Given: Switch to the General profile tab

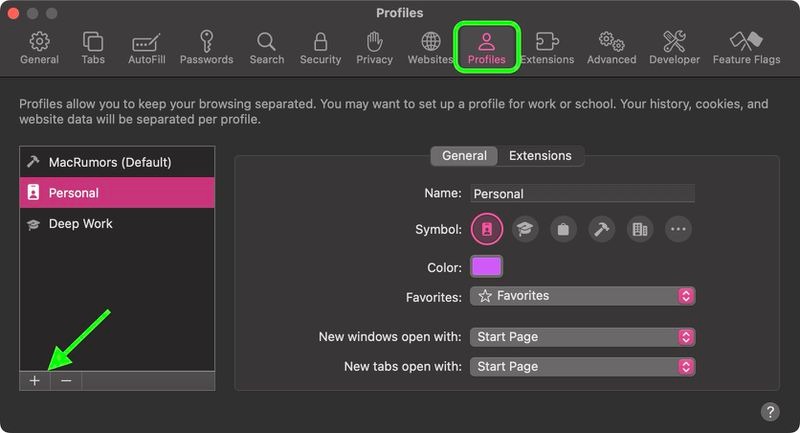Looking at the screenshot, I should (x=464, y=156).
